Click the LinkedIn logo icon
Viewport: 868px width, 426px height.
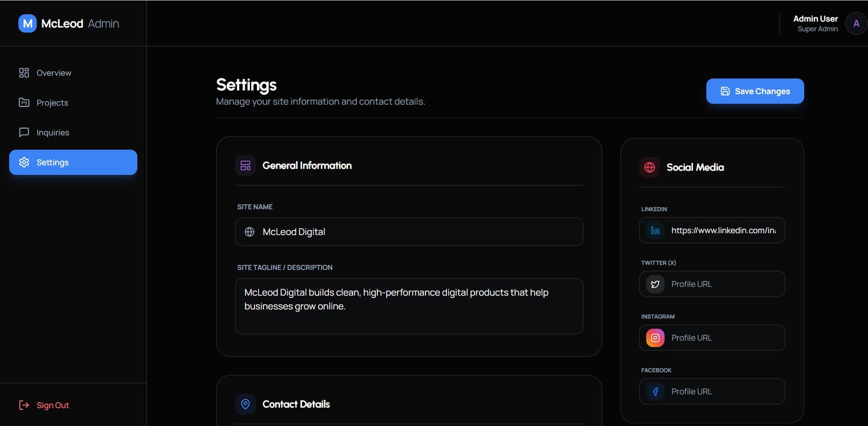tap(655, 230)
